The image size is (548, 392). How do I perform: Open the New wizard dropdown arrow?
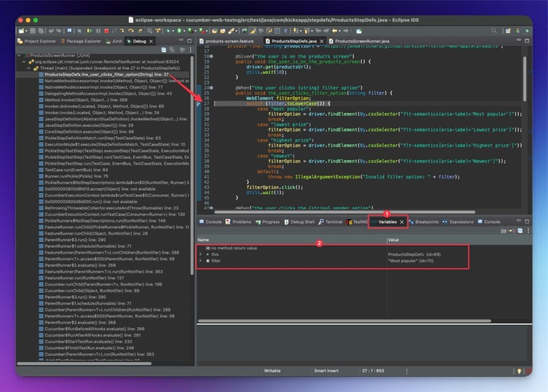(x=26, y=31)
